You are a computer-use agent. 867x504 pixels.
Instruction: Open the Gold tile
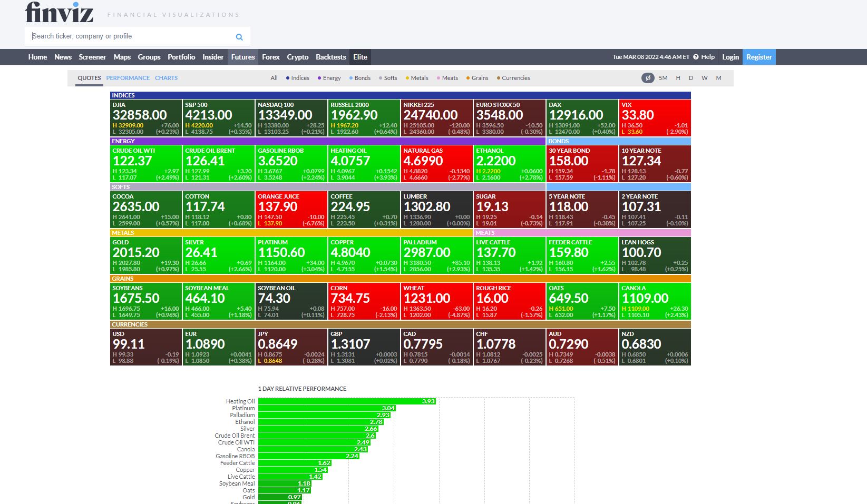pos(145,255)
